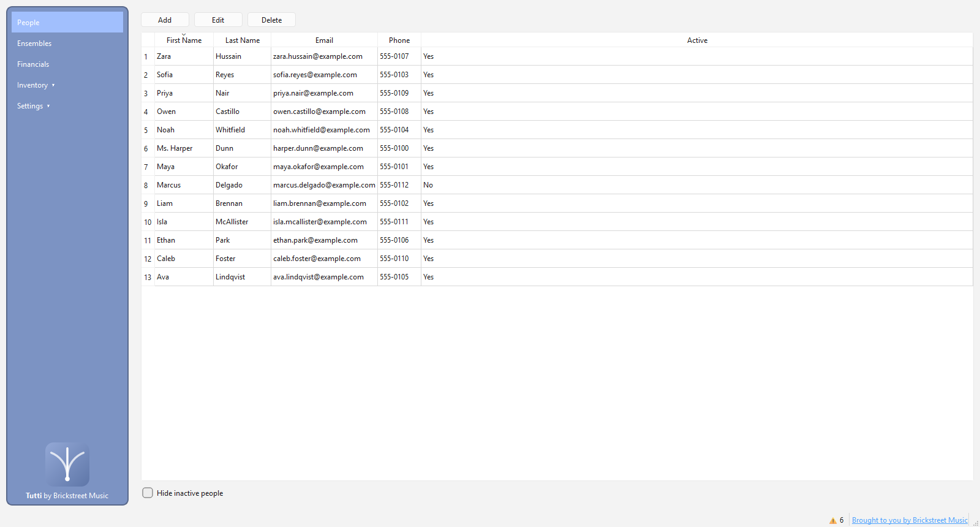Select phone number 555-0104
Screen dimensions: 980x527
399,130
